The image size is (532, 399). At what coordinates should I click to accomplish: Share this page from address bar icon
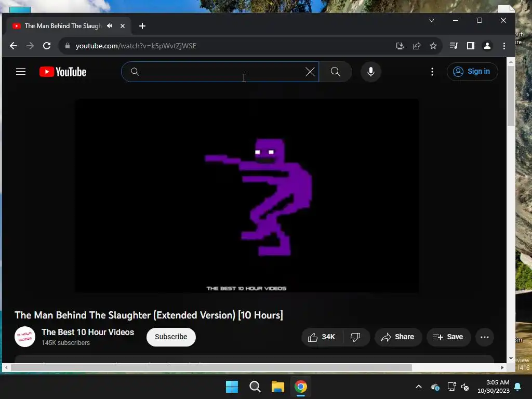(x=417, y=46)
